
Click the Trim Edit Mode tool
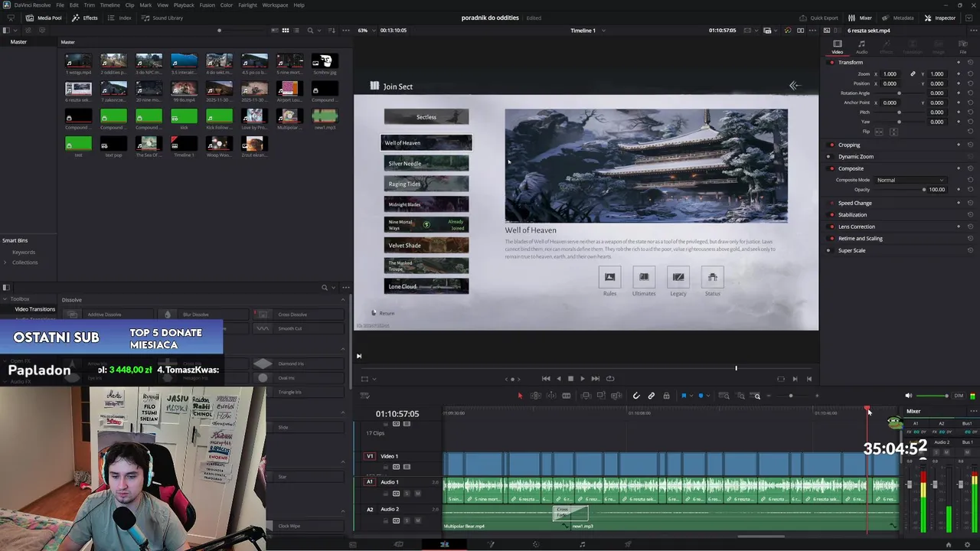click(535, 396)
